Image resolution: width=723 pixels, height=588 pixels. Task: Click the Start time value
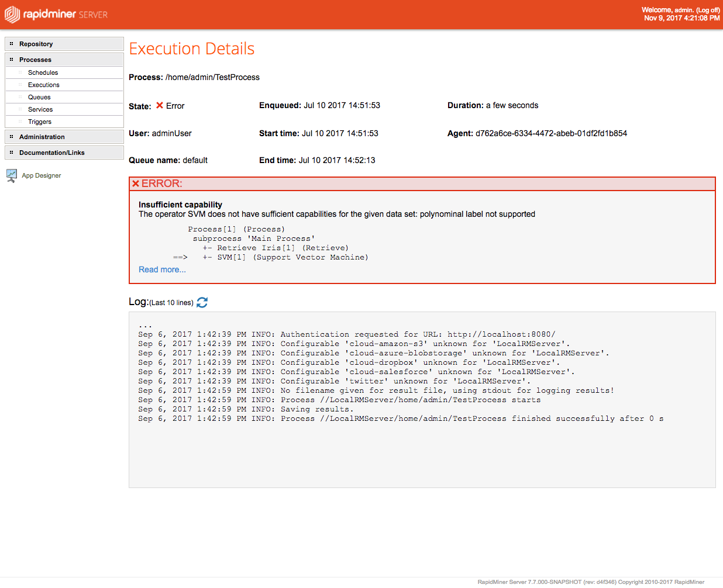pyautogui.click(x=340, y=133)
